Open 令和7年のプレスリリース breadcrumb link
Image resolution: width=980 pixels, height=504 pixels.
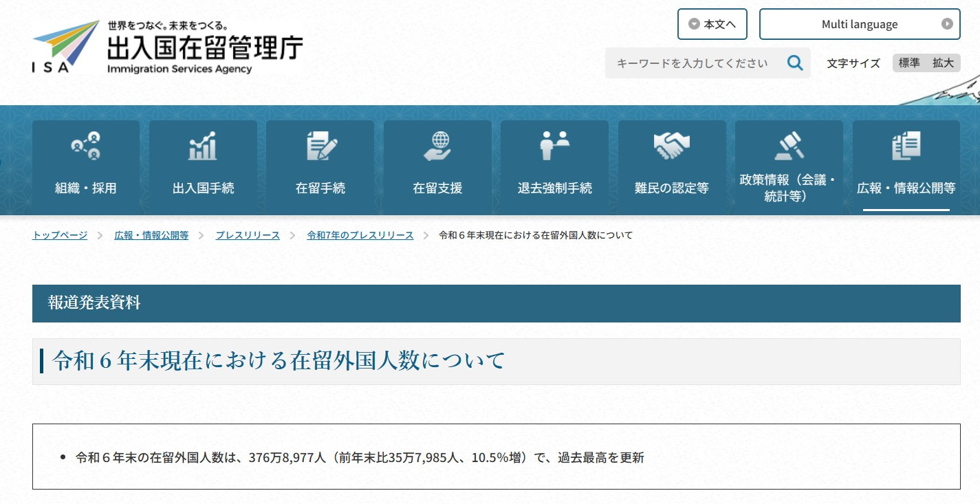click(360, 235)
